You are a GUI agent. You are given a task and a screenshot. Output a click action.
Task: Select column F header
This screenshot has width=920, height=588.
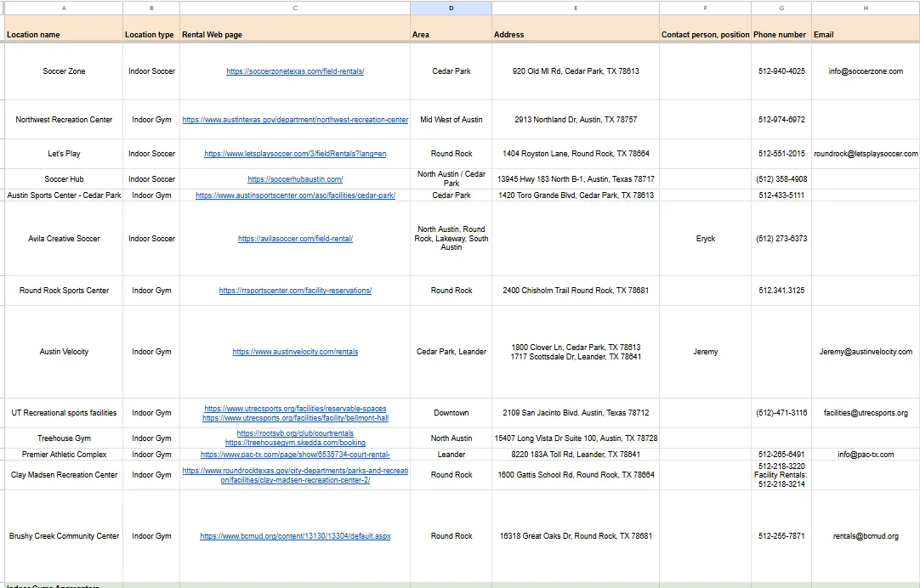[705, 8]
